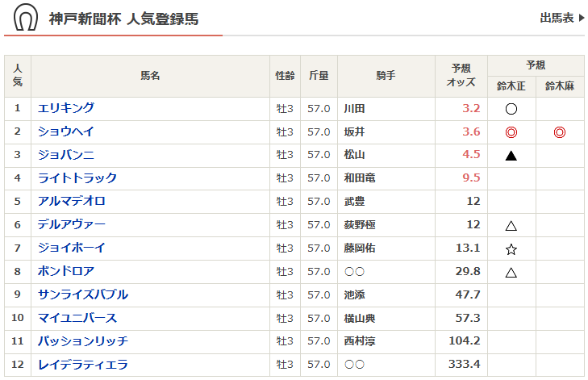Click the 予想オッズ column header
Viewport: 588px width, 380px height.
461,76
